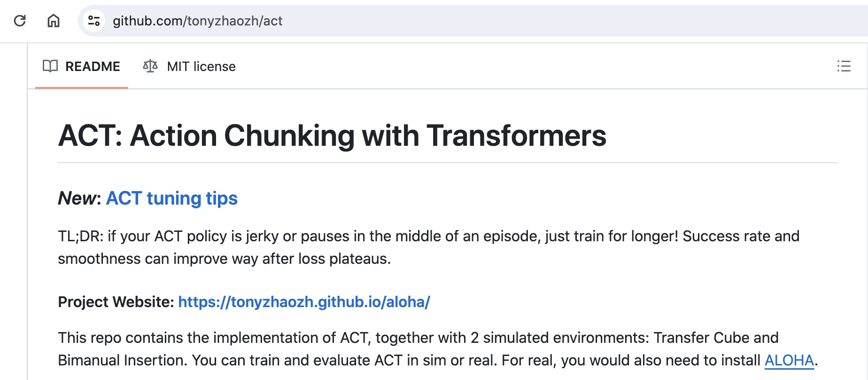
Task: Click the 'ACT: Action Chunking with Transformers' heading
Action: tap(332, 136)
